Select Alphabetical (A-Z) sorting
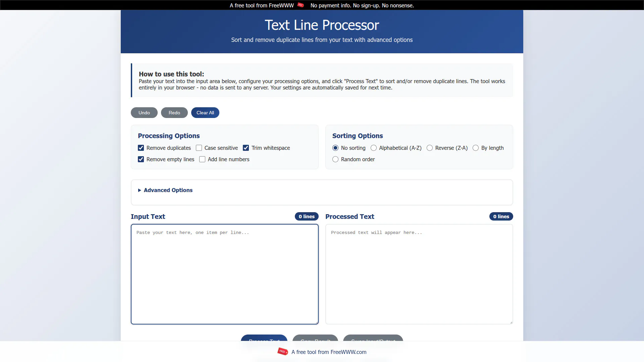 (374, 148)
